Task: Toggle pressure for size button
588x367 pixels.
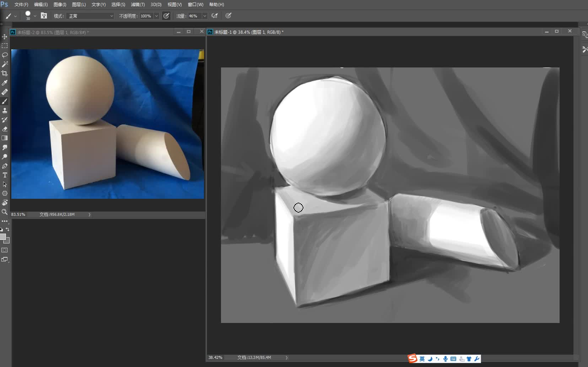Action: coord(228,16)
